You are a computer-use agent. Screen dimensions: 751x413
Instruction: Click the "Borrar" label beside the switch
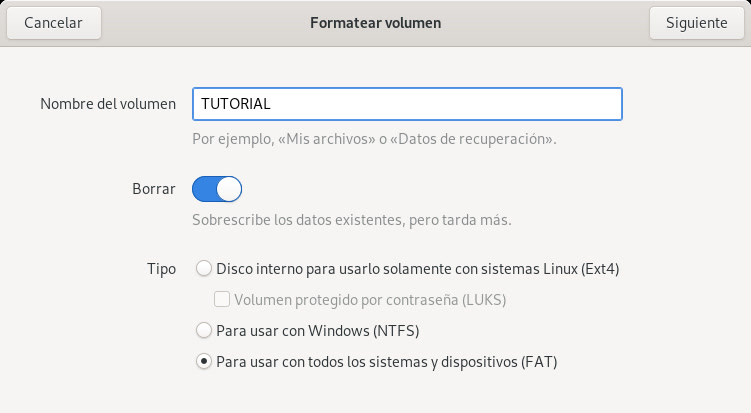click(154, 189)
